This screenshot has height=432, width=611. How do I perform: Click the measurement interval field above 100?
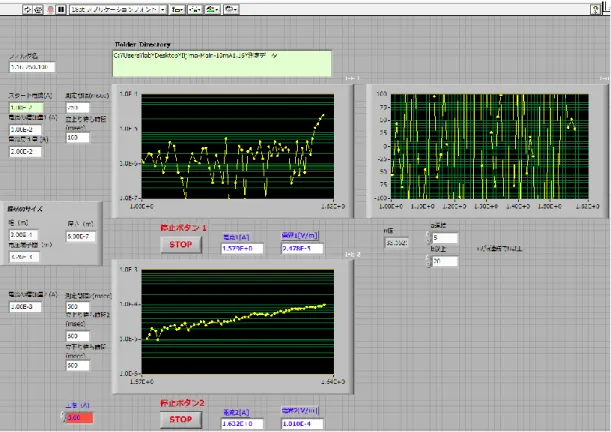point(78,108)
